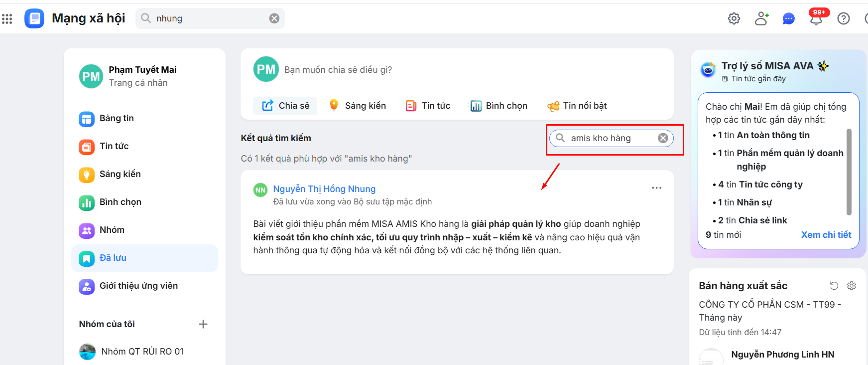868x365 pixels.
Task: Click '2 tin Chia sẻ link' item
Action: click(753, 220)
